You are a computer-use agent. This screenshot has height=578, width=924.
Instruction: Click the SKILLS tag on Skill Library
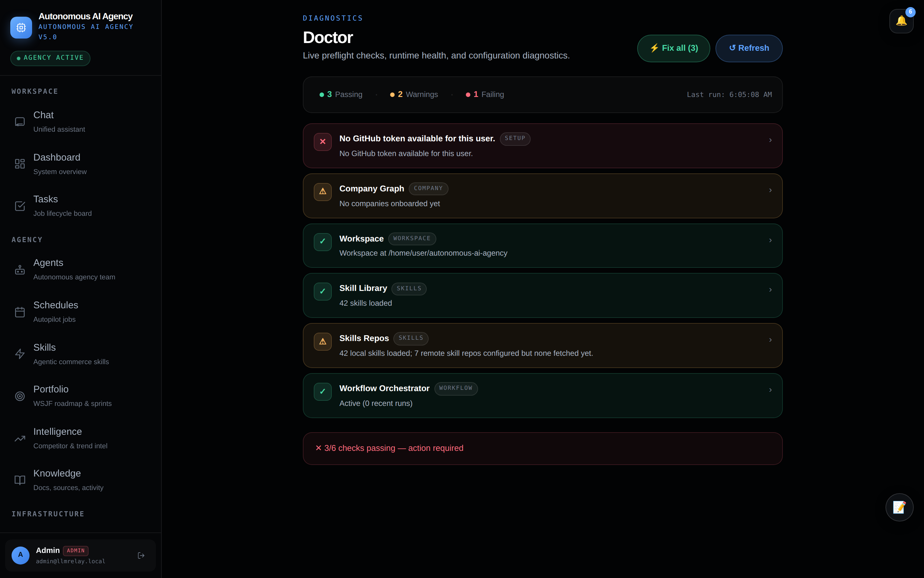click(409, 289)
